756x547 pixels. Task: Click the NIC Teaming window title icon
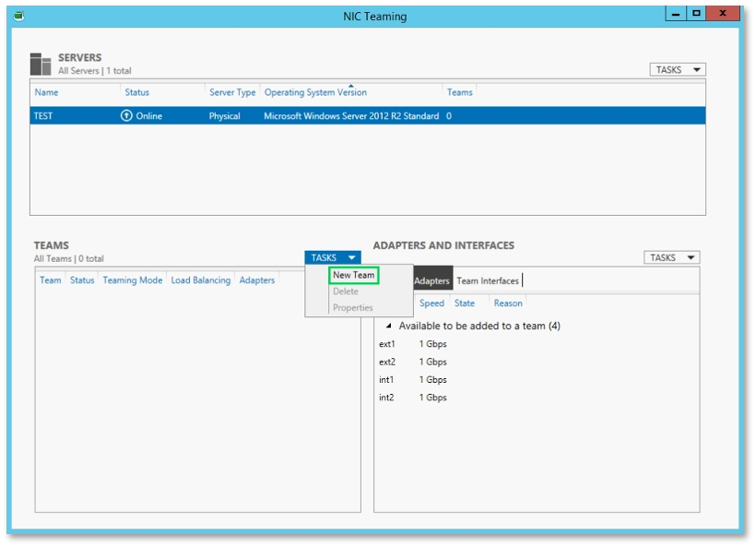18,17
